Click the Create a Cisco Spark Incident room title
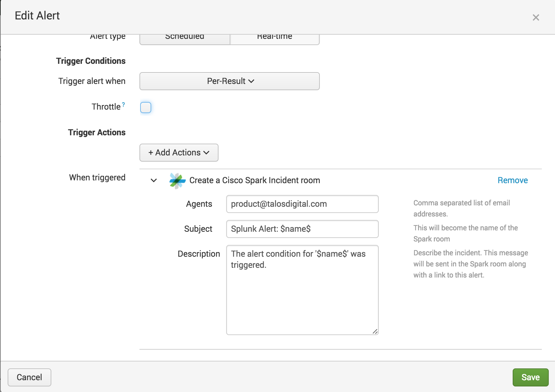555x392 pixels. pos(255,180)
